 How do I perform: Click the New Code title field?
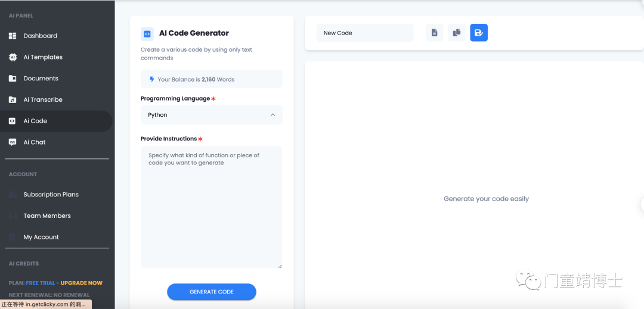(365, 33)
